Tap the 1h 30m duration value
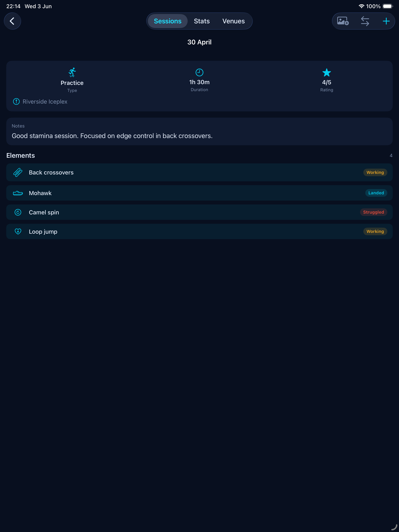 coord(199,82)
